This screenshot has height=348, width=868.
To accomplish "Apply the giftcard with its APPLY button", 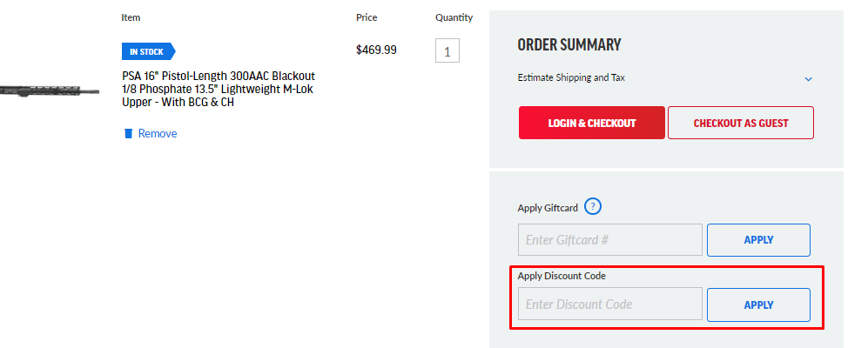I will (758, 239).
